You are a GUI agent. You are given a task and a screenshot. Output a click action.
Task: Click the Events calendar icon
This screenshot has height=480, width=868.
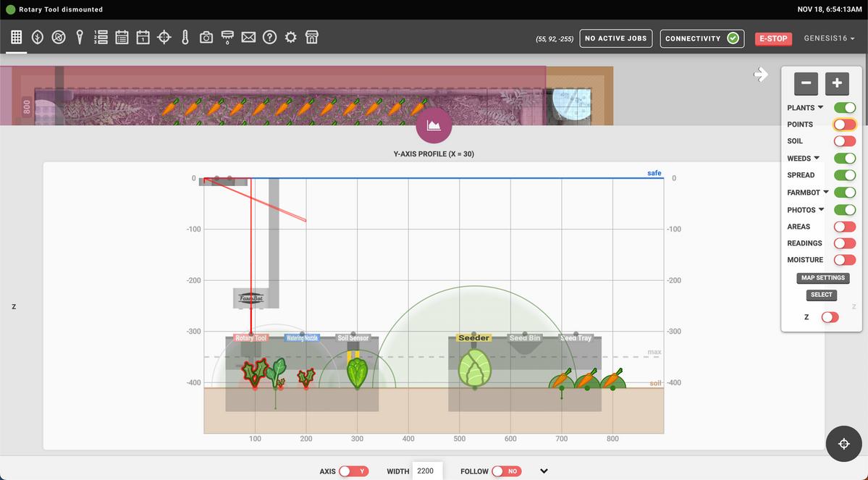(x=143, y=36)
